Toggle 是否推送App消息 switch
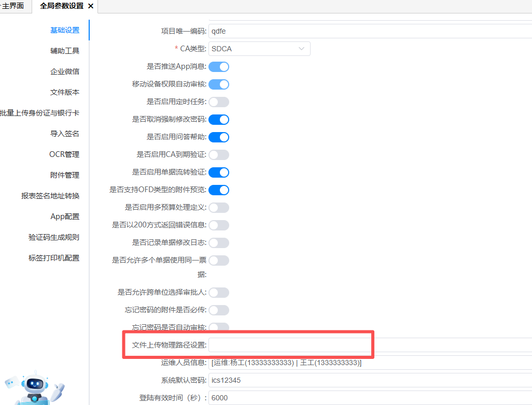This screenshot has height=405, width=532. (219, 67)
